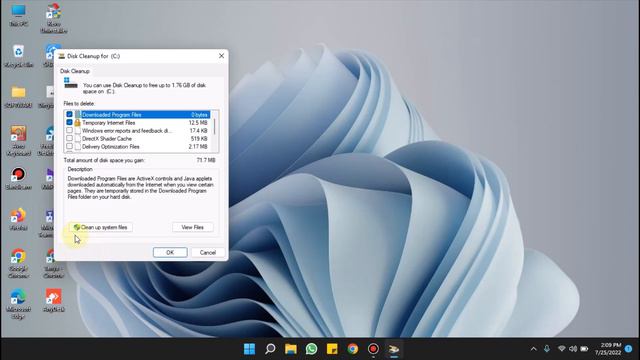Open File Explorer from the taskbar
Image resolution: width=640 pixels, height=360 pixels.
click(x=291, y=349)
